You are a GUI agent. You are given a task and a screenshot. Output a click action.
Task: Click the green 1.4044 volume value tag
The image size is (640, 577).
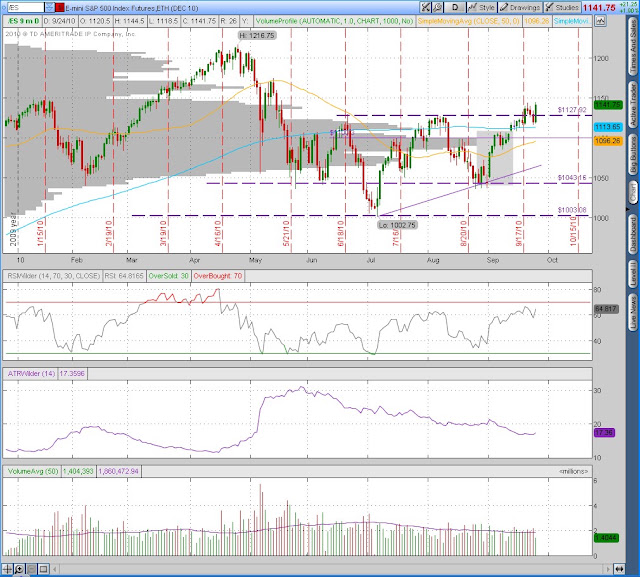pos(606,538)
